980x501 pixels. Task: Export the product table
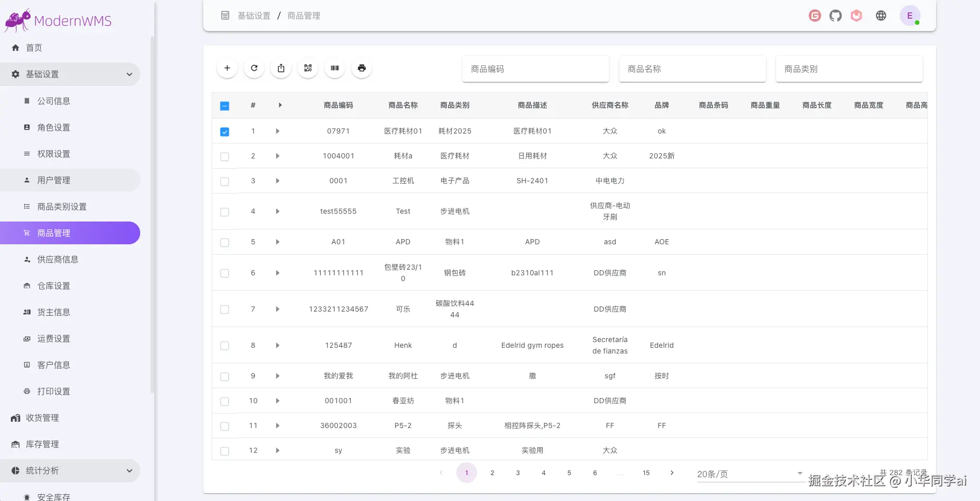[281, 68]
